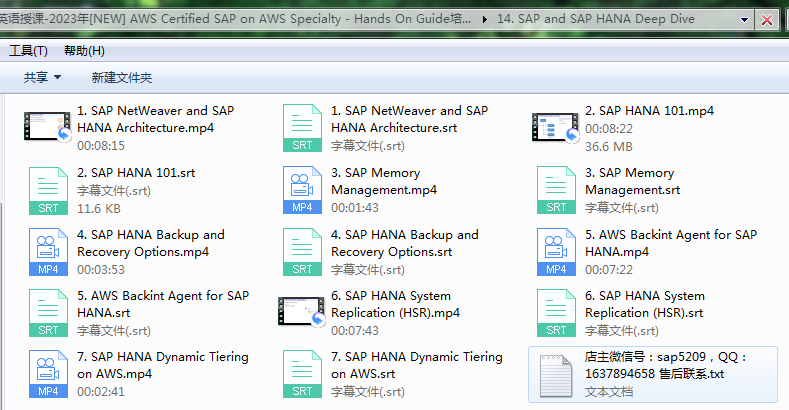Screen dimensions: 789x410
Task: Click the size 11.6 KB
Action: (x=99, y=209)
